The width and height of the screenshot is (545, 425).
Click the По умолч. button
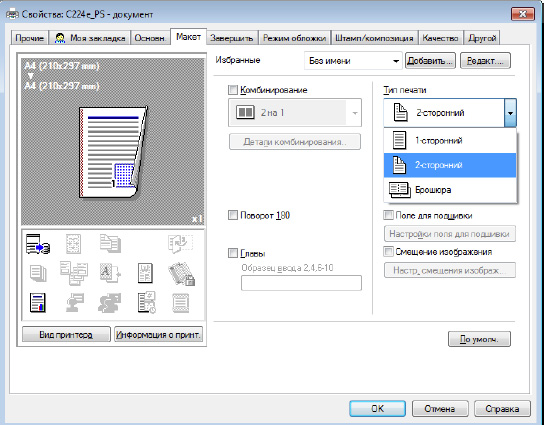click(x=479, y=339)
